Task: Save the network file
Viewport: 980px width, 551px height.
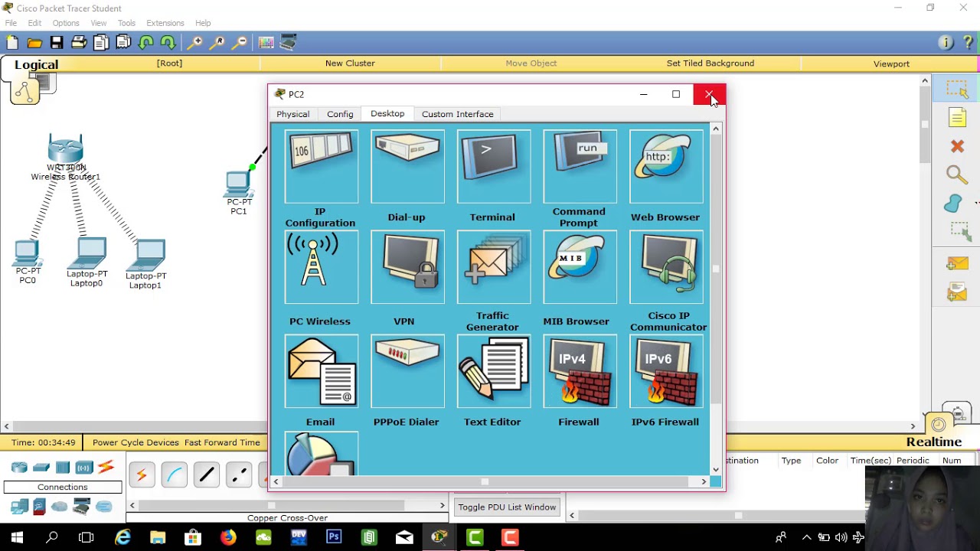Action: tap(57, 43)
